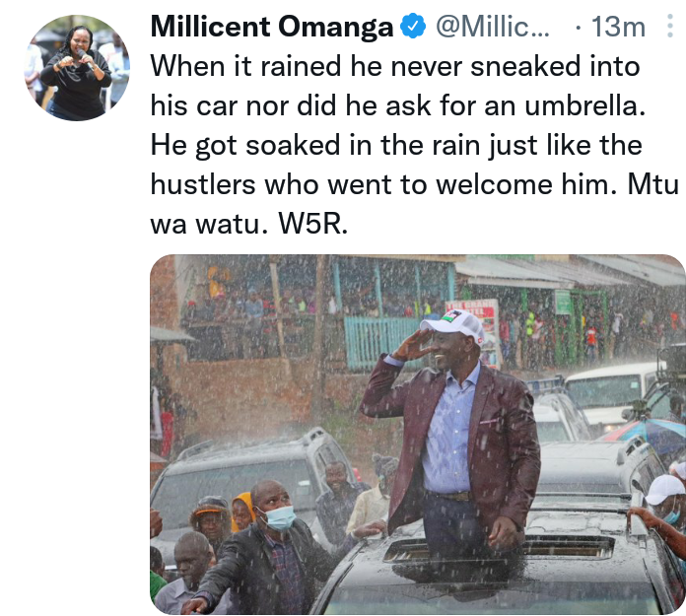Open the three-dot more options menu
The image size is (686, 616).
tap(670, 26)
